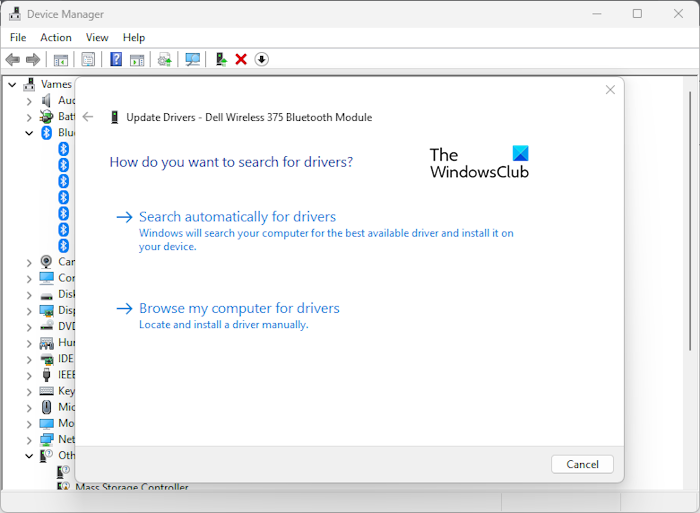Maximize the Device Manager window
Screen dimensions: 700x513
(638, 14)
